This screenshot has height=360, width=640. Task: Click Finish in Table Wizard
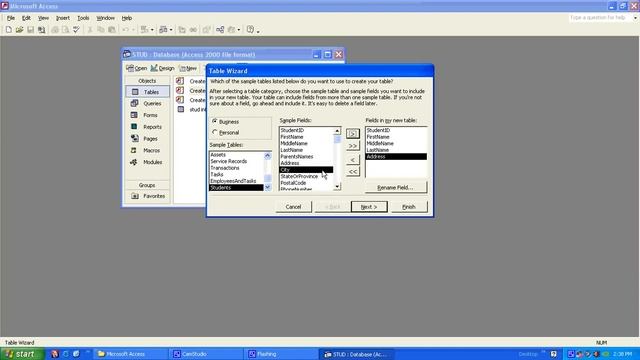point(409,207)
